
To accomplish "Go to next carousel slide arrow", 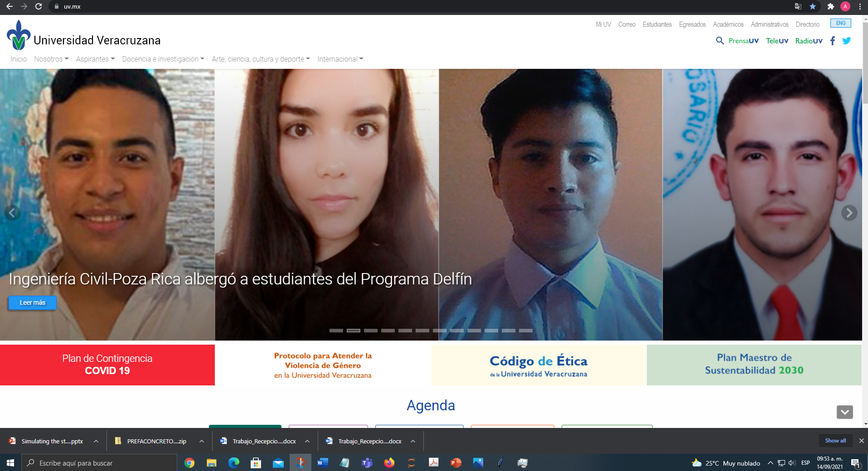I will point(849,213).
